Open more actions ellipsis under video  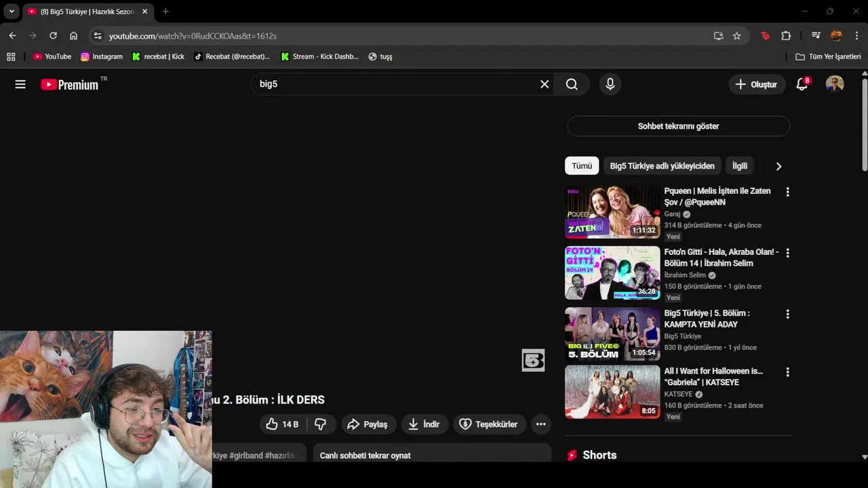[x=540, y=424]
